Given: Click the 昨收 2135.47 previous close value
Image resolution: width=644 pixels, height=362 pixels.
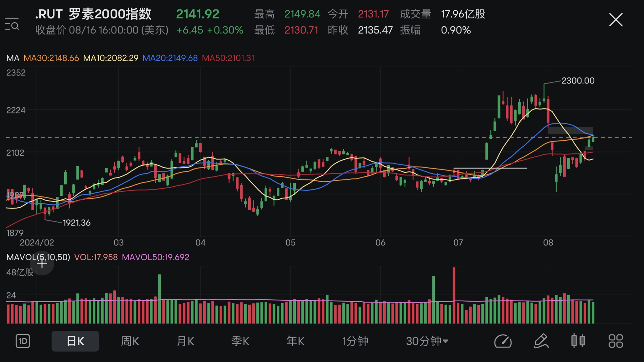Looking at the screenshot, I should (x=360, y=30).
